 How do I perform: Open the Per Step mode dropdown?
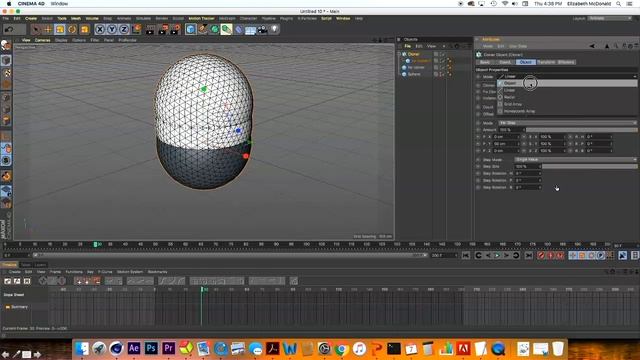[x=567, y=123]
